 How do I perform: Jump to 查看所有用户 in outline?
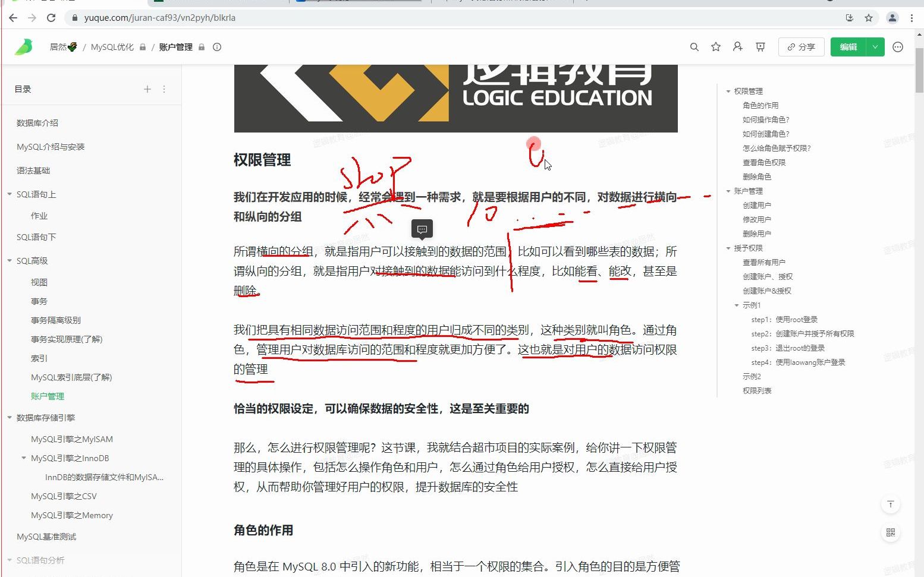pyautogui.click(x=764, y=263)
